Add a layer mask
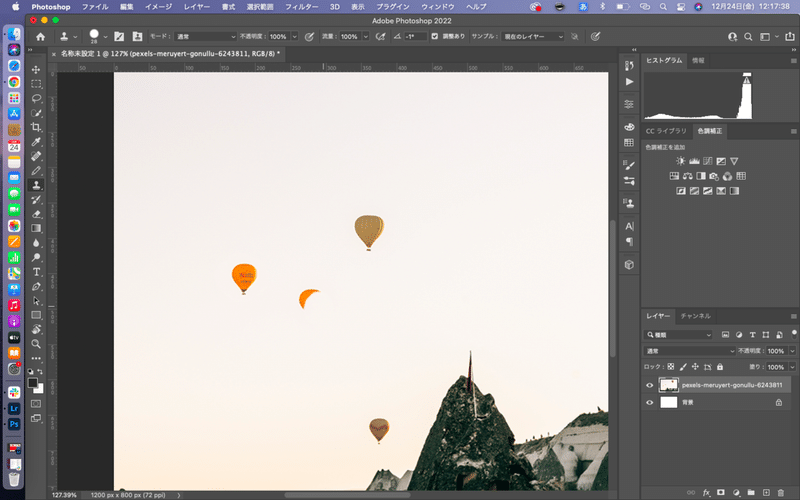This screenshot has width=800, height=500. click(x=721, y=492)
